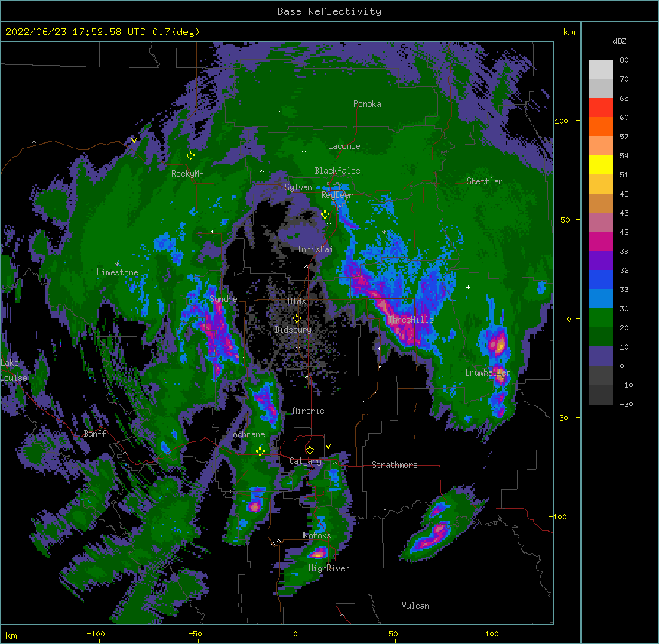Click the 80 dBZ light gray legend swatch
The height and width of the screenshot is (644, 659).
click(601, 70)
